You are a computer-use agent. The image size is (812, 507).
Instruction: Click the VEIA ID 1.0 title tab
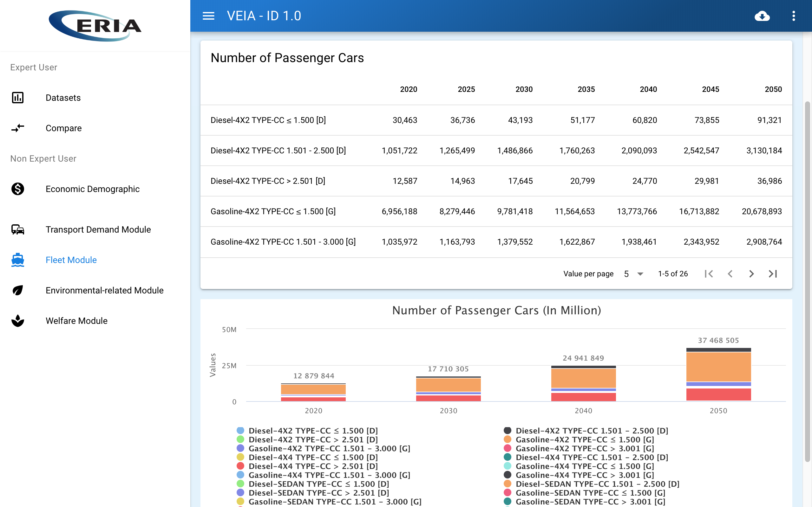[x=264, y=16]
